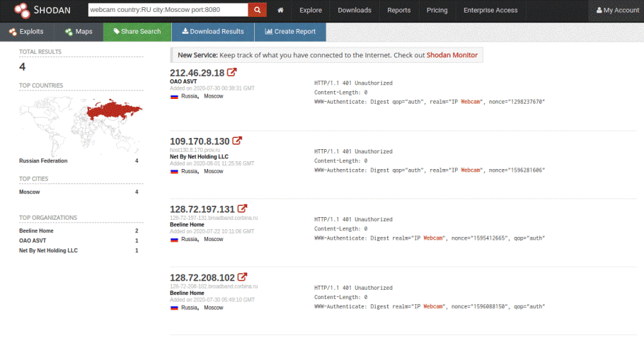Open the Downloads page
The width and height of the screenshot is (644, 338).
[355, 11]
